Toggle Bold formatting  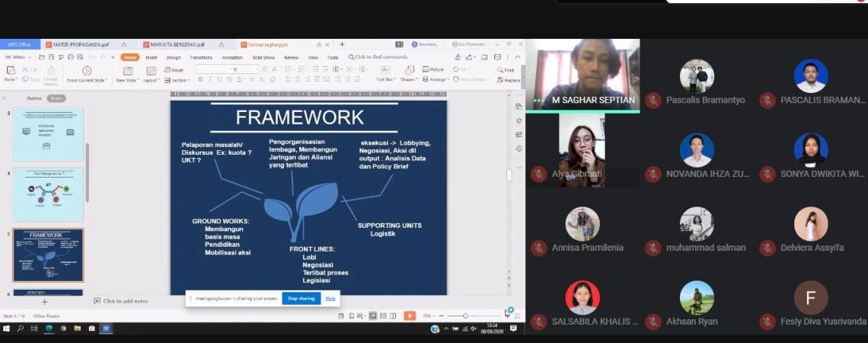pyautogui.click(x=200, y=80)
